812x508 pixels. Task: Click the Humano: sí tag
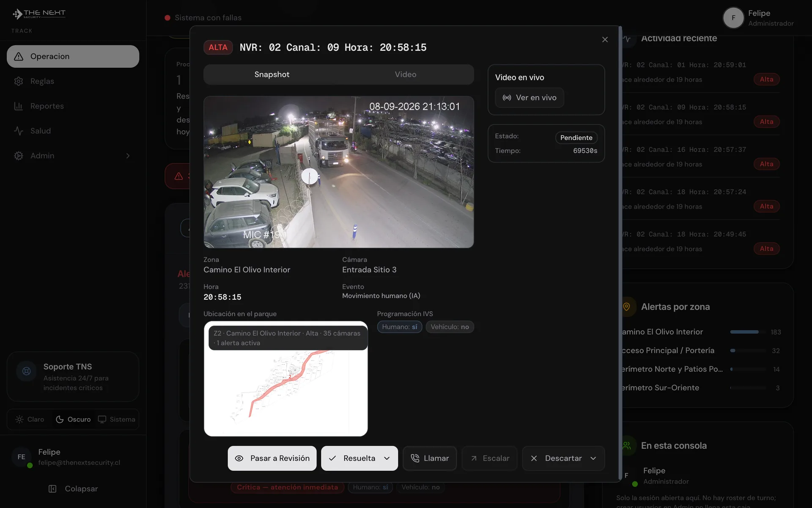coord(400,327)
